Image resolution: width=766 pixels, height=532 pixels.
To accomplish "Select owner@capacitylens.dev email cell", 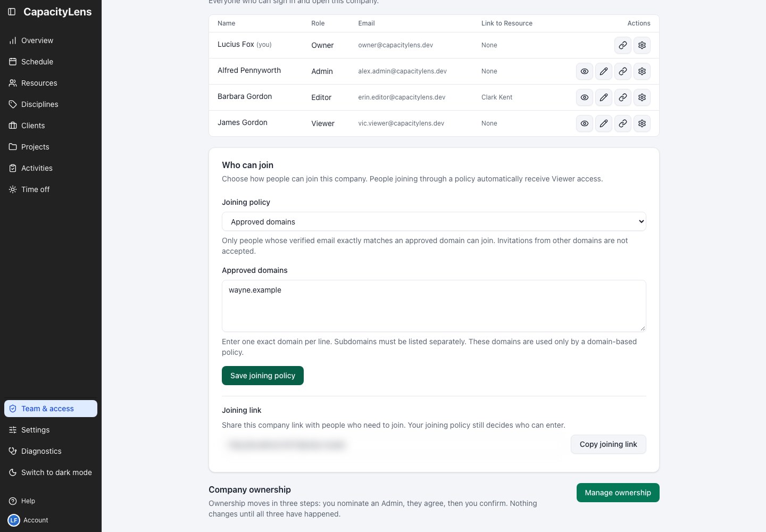I will (x=396, y=45).
